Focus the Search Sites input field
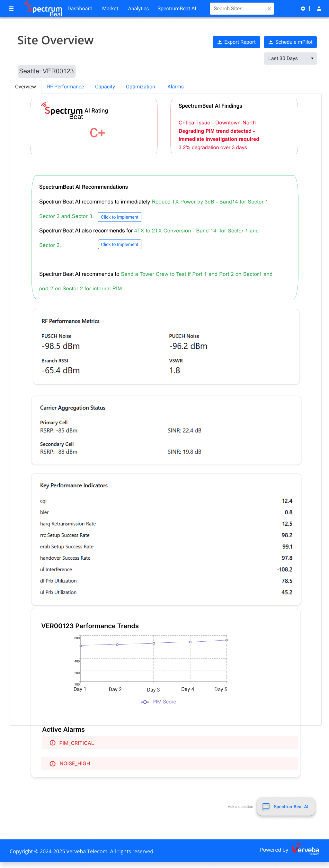This screenshot has width=329, height=868. point(238,9)
